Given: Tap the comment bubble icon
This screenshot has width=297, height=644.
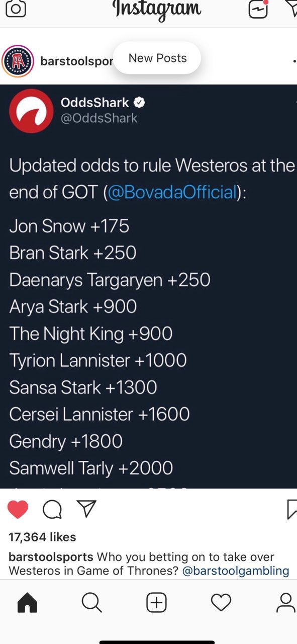Looking at the screenshot, I should click(52, 510).
